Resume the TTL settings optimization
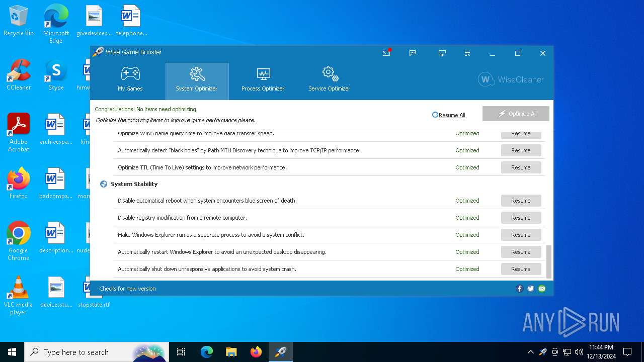 click(x=521, y=167)
